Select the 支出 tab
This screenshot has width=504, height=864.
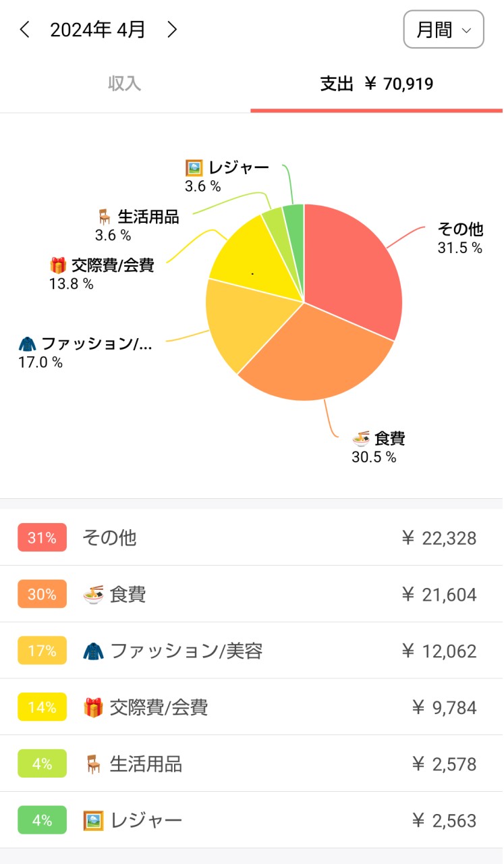[x=376, y=84]
